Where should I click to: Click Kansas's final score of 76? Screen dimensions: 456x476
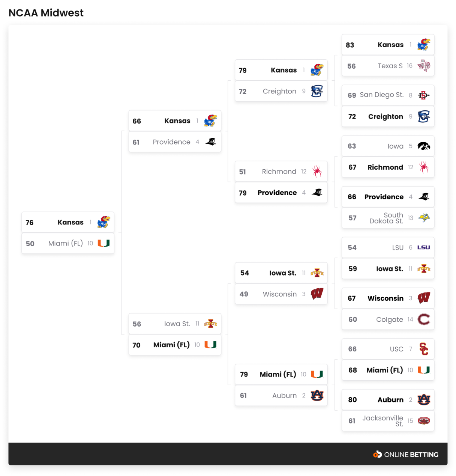click(30, 223)
